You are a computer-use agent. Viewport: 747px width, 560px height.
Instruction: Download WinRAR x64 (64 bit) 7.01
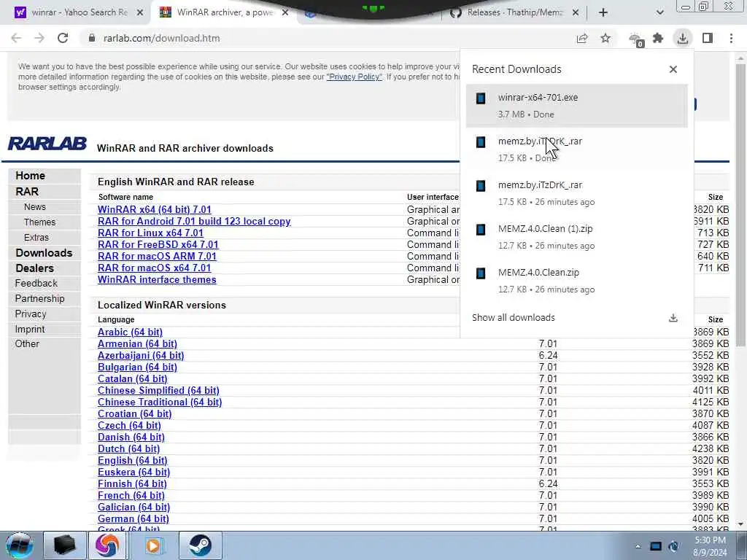coord(155,209)
